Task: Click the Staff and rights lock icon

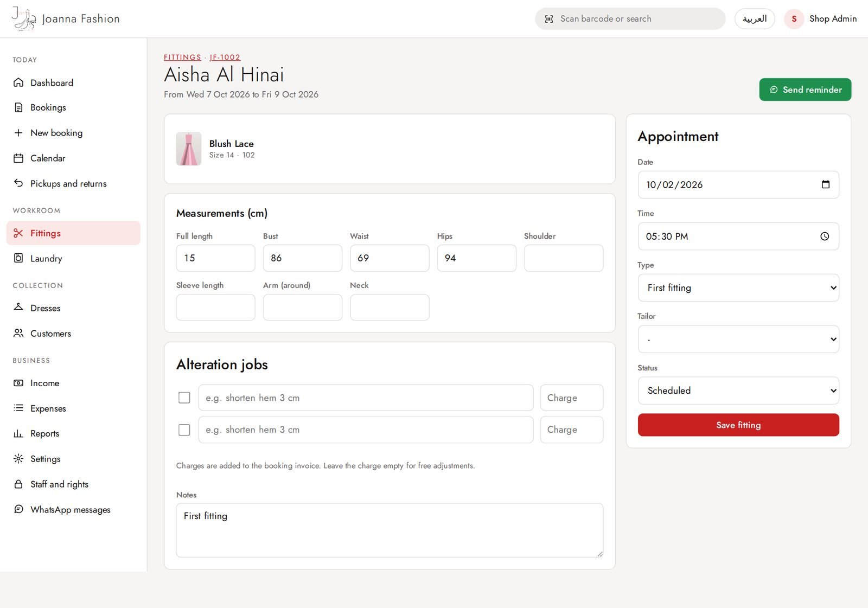Action: 18,484
